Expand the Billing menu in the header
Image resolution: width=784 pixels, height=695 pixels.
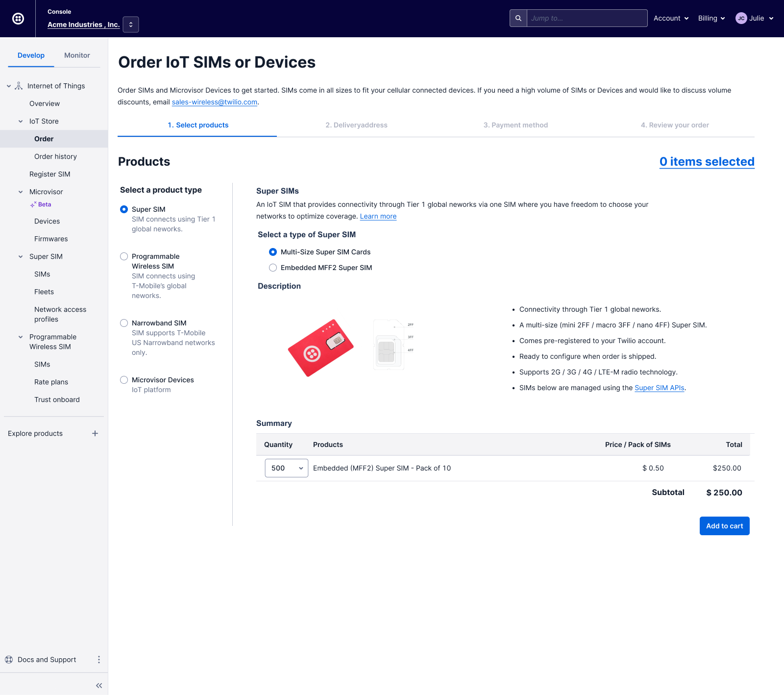(711, 18)
